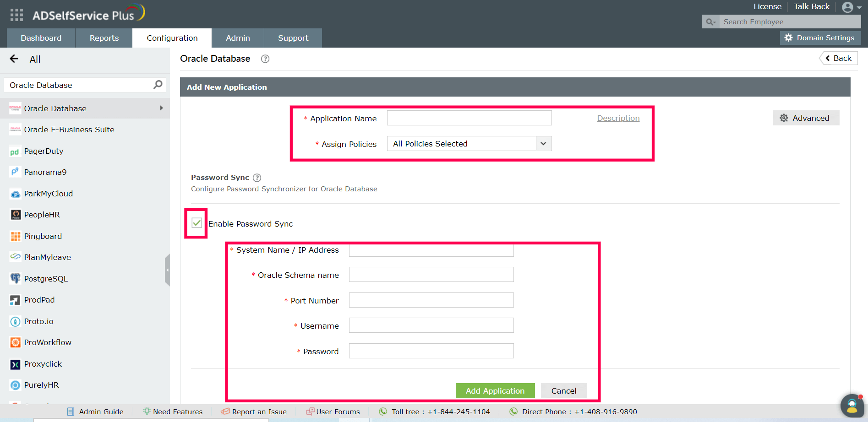Click the Password input field
This screenshot has height=422, width=868.
[431, 351]
